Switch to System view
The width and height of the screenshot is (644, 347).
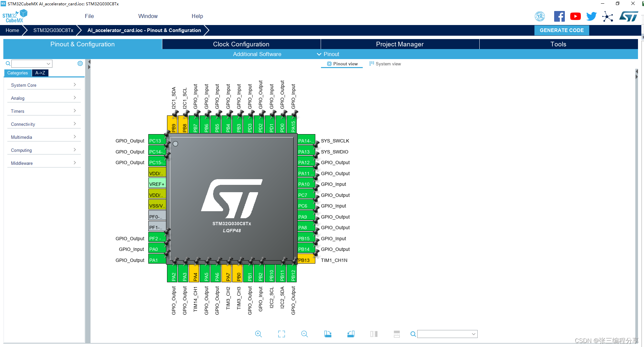(x=385, y=64)
